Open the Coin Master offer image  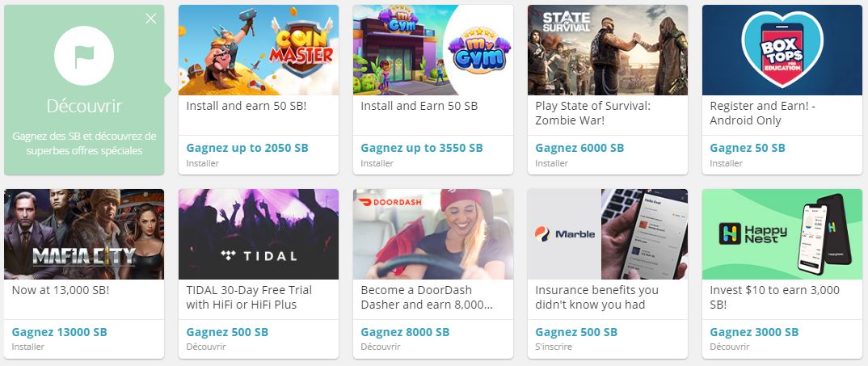coord(259,50)
